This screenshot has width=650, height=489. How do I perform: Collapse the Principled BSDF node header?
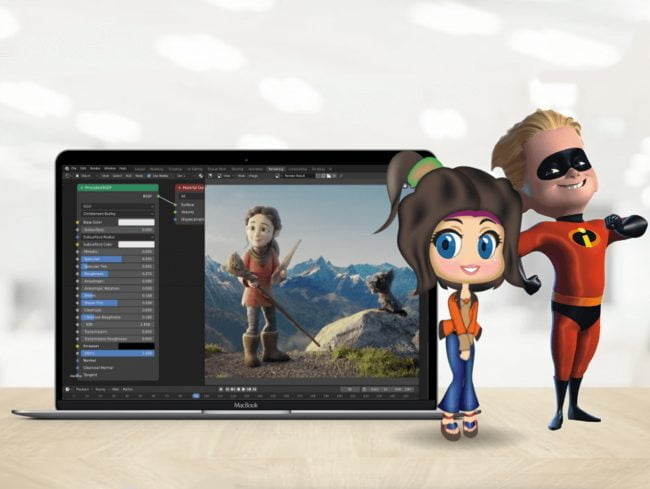click(80, 187)
